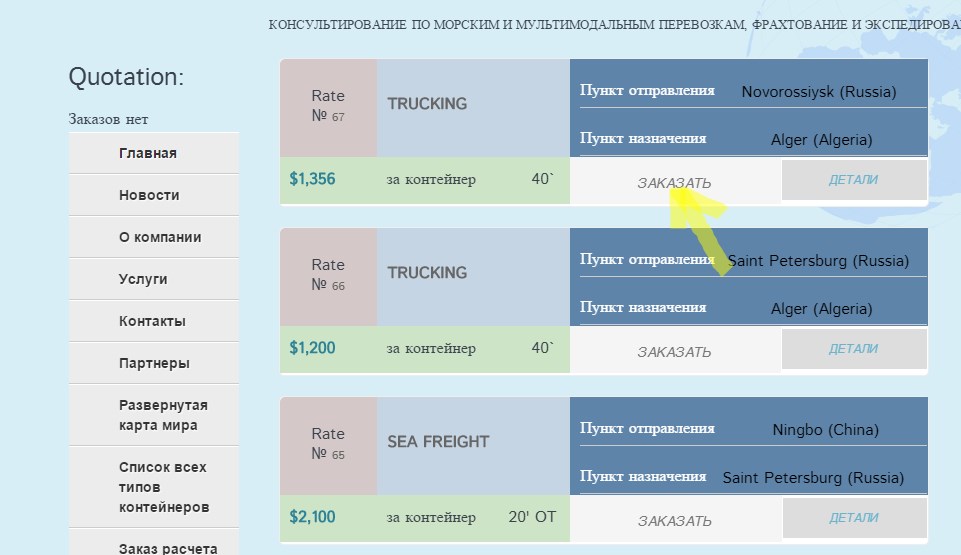Select the SEA FREIGHT label
Viewport: 961px width, 555px height.
click(x=438, y=441)
